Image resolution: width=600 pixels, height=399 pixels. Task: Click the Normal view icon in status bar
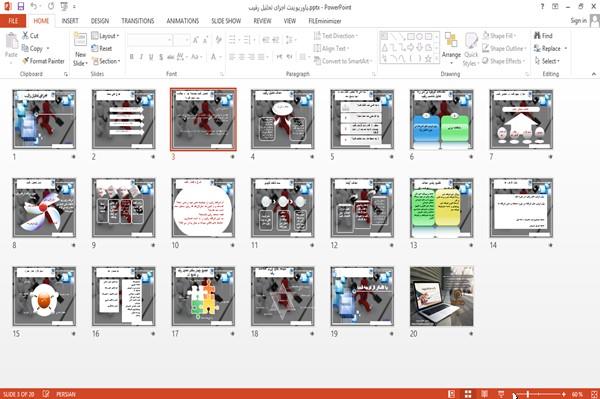click(452, 394)
